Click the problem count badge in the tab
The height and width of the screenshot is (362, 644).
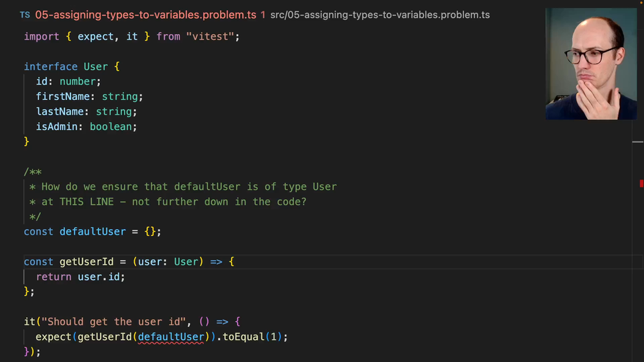(263, 15)
